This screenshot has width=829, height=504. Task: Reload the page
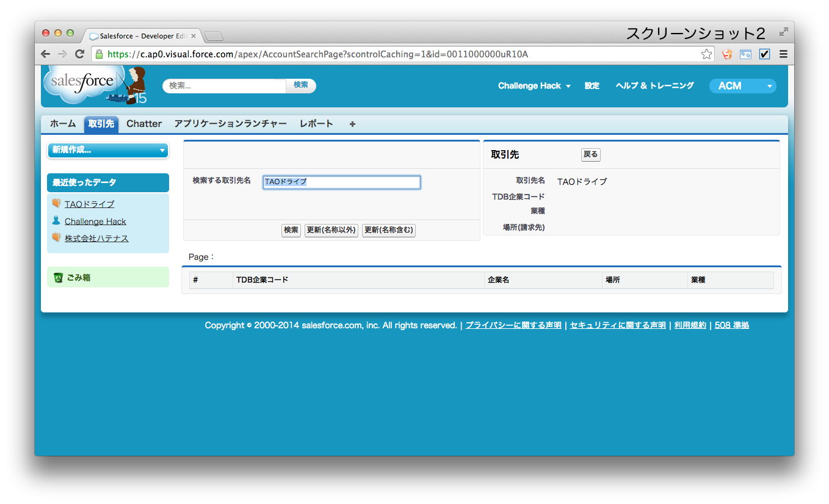coord(79,54)
